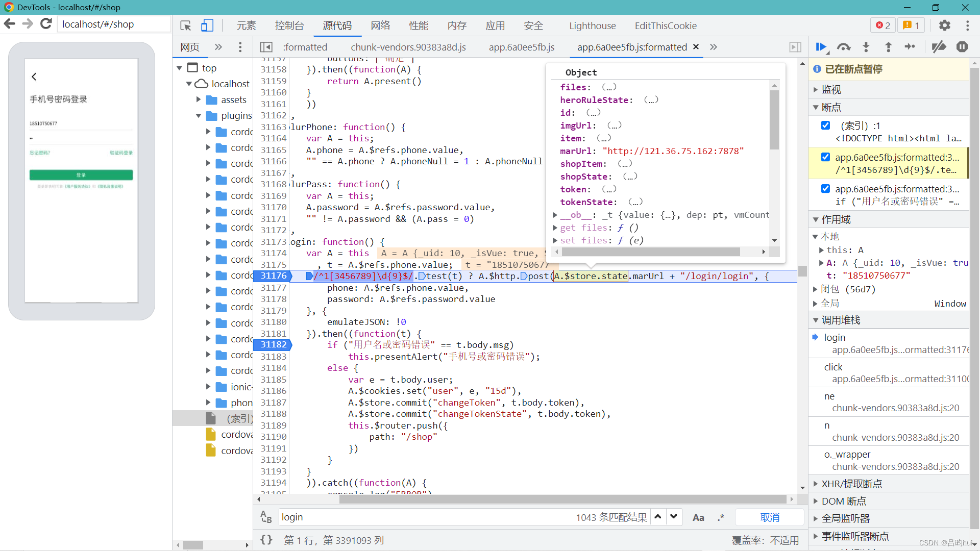The height and width of the screenshot is (551, 980).
Task: Expand the 闭包 (56d7) scope
Action: coord(815,289)
